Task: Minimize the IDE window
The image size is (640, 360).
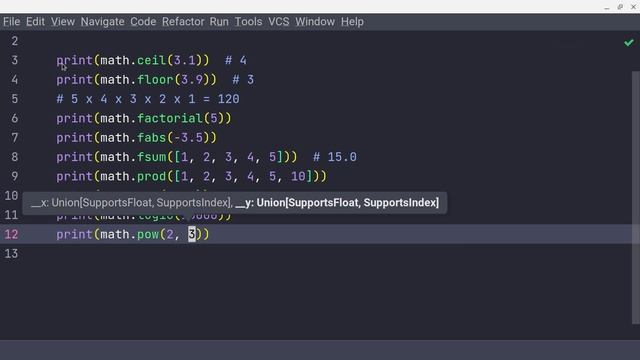Action: coord(607,7)
